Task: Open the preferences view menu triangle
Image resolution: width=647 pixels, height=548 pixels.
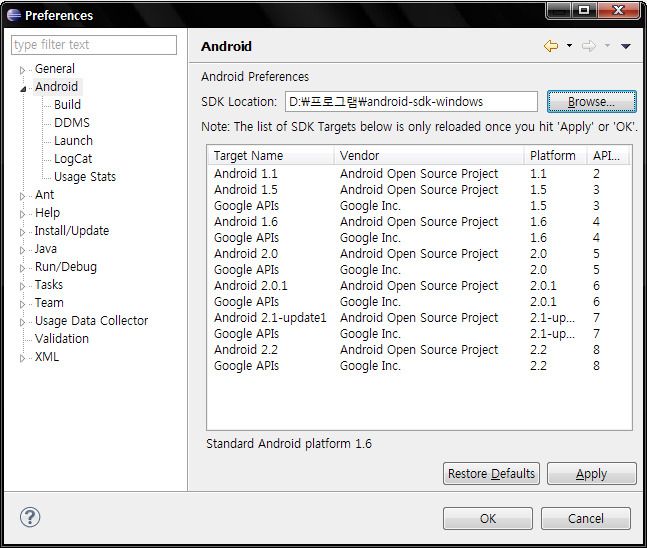Action: click(x=626, y=46)
